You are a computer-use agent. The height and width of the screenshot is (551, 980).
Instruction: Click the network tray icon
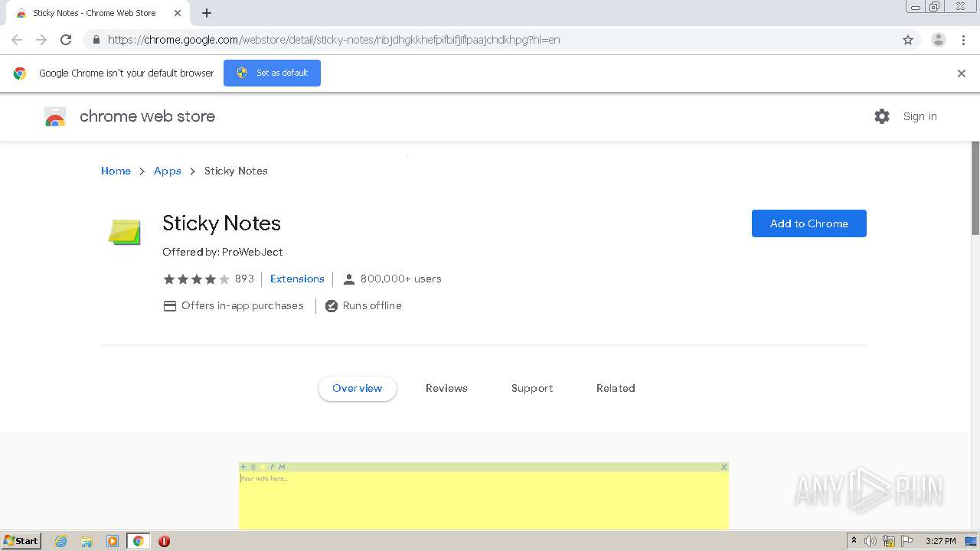click(x=889, y=541)
